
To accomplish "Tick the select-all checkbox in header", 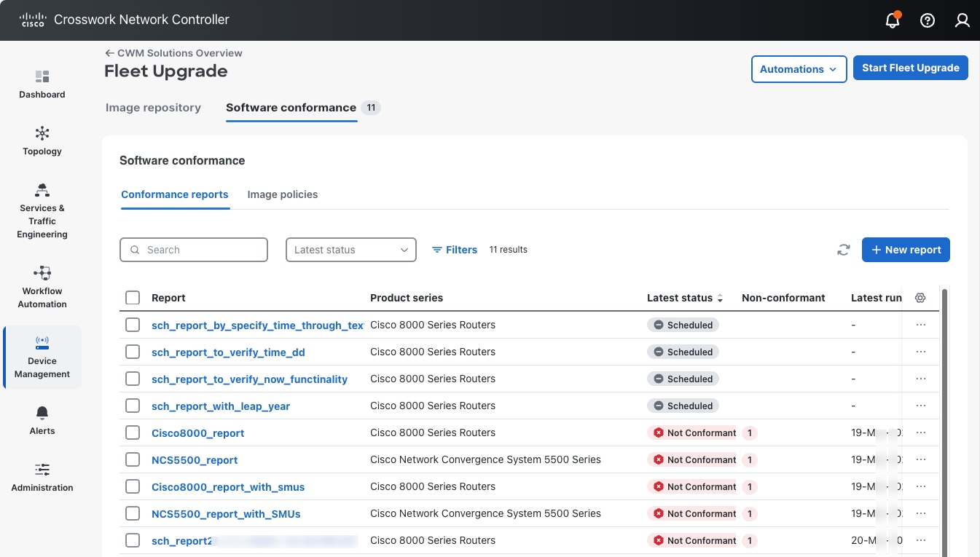I will [x=133, y=298].
